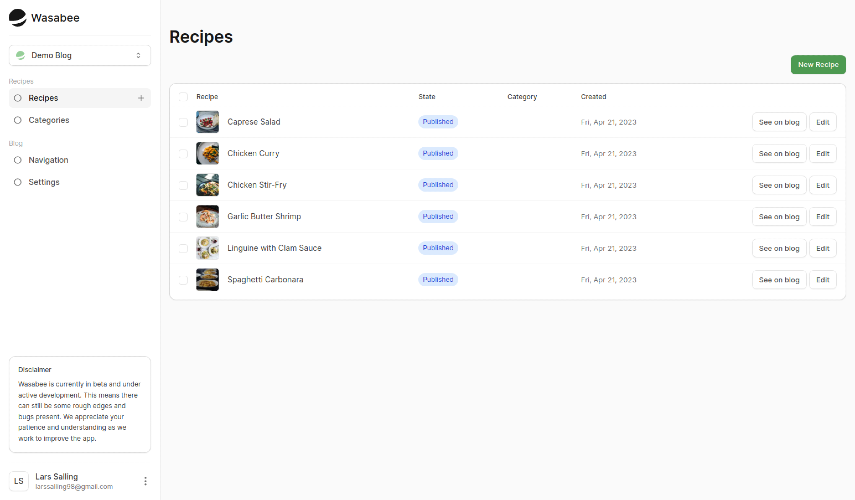Viewport: 855px width, 500px height.
Task: Check the Spaghetti Carbonara row checkbox
Action: click(x=183, y=280)
